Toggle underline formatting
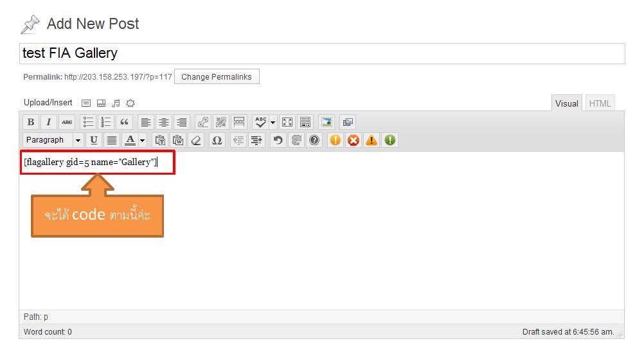Screen dimensions: 644x359 pyautogui.click(x=94, y=140)
